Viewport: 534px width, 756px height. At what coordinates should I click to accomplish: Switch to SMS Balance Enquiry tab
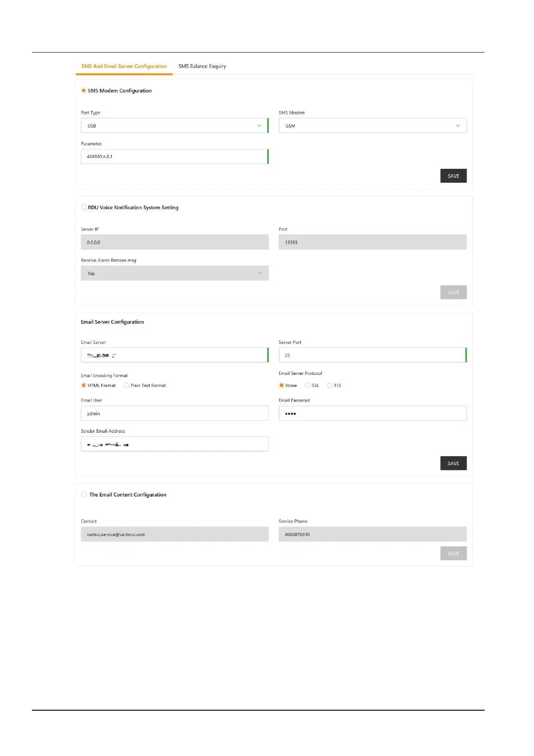coord(202,66)
